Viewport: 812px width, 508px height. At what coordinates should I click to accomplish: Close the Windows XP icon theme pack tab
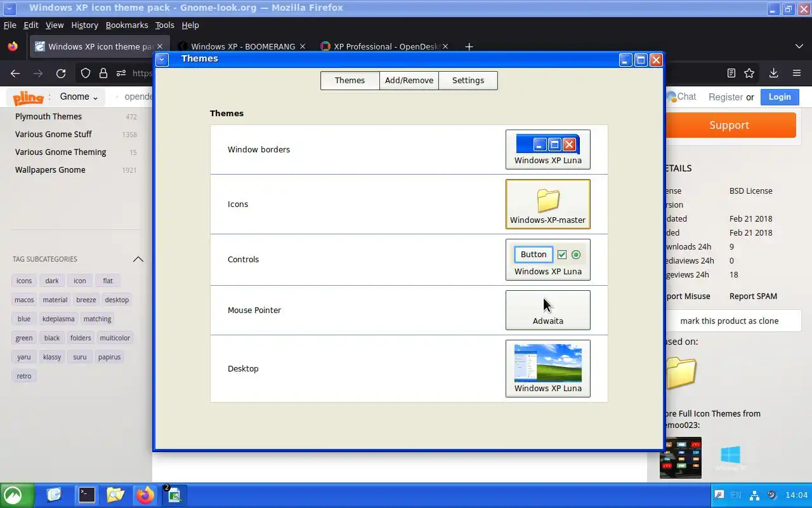160,46
